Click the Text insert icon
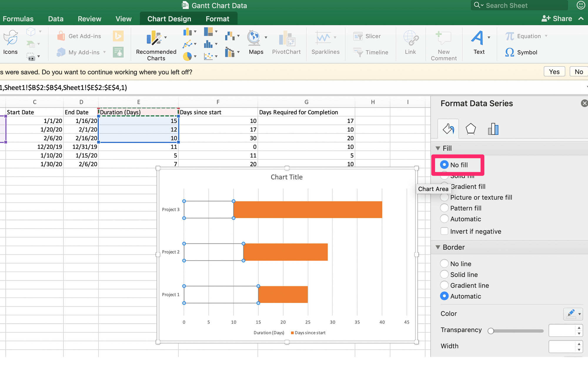Screen dimensions: 588x368 pos(477,38)
